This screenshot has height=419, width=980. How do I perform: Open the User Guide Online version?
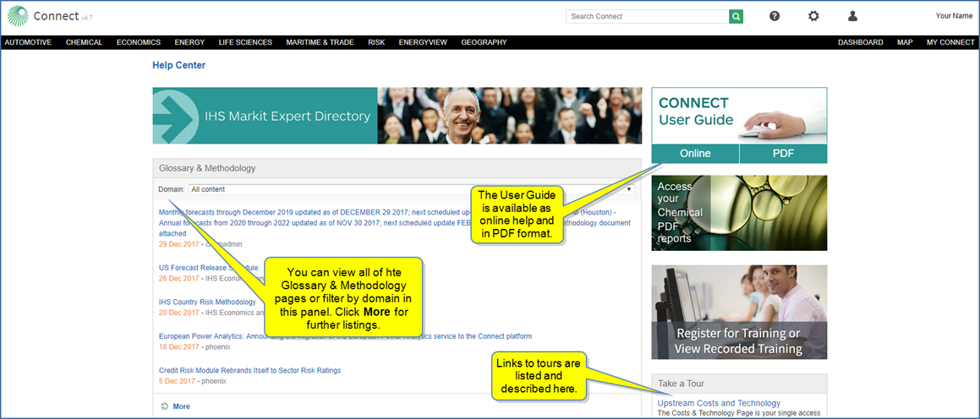point(695,154)
